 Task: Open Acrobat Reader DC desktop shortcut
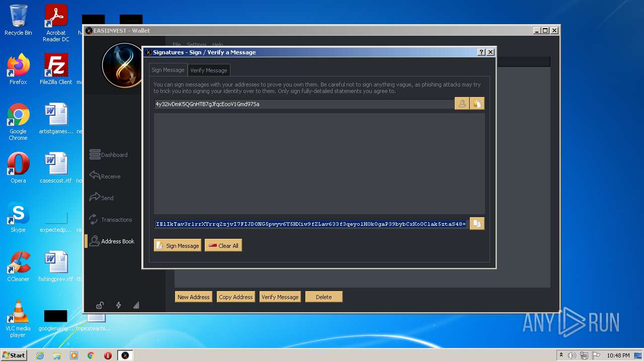[56, 23]
